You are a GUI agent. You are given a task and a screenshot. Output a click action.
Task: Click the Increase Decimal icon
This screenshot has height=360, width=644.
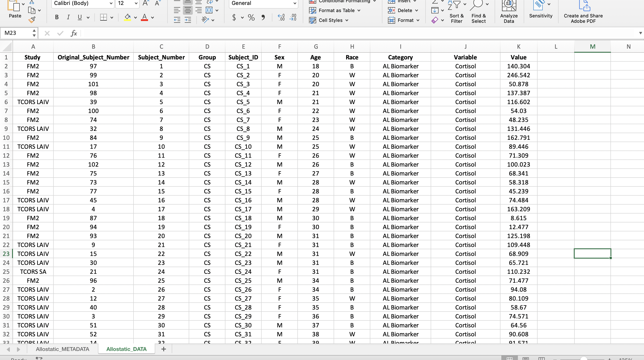coord(281,17)
